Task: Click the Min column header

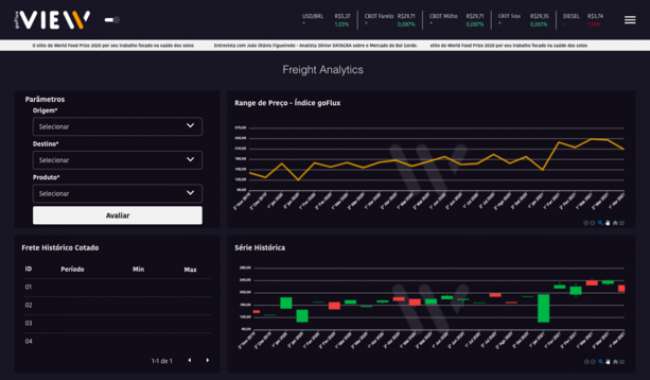Action: pyautogui.click(x=138, y=269)
